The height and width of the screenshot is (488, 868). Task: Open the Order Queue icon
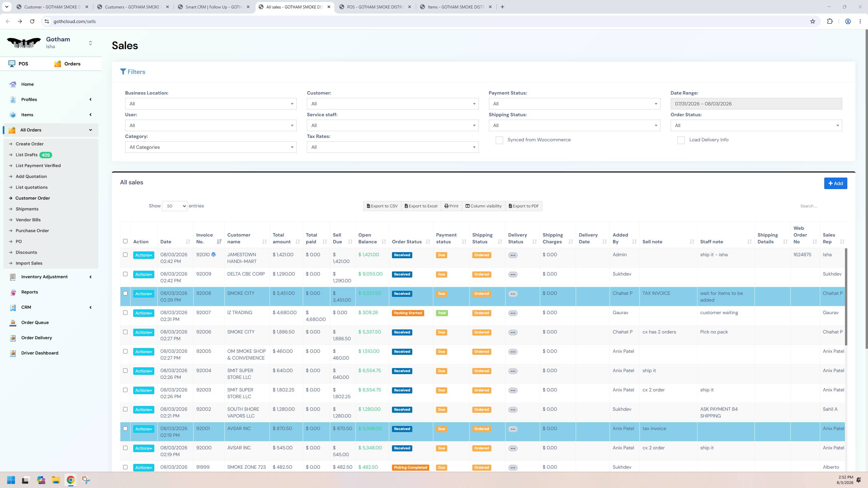point(13,323)
